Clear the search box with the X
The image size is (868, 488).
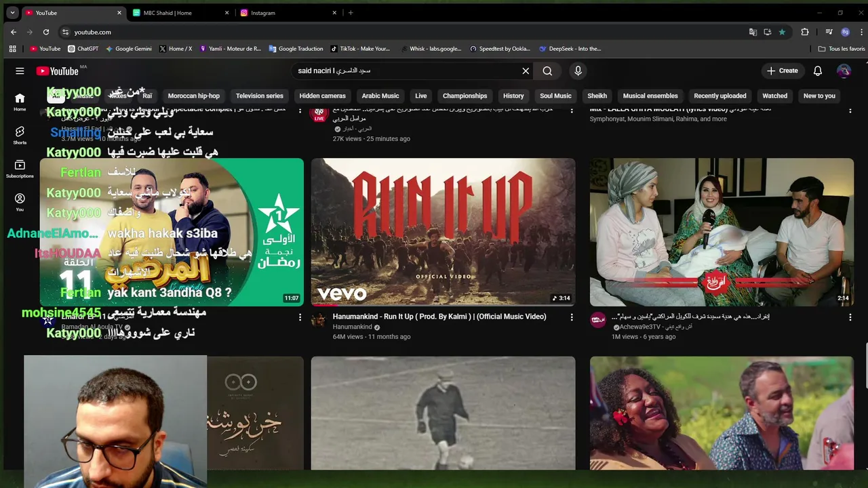[526, 70]
